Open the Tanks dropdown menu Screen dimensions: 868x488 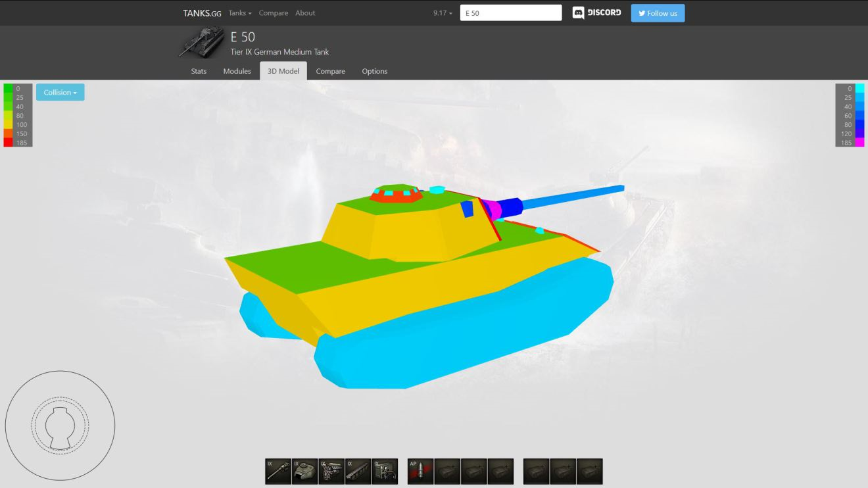[240, 13]
